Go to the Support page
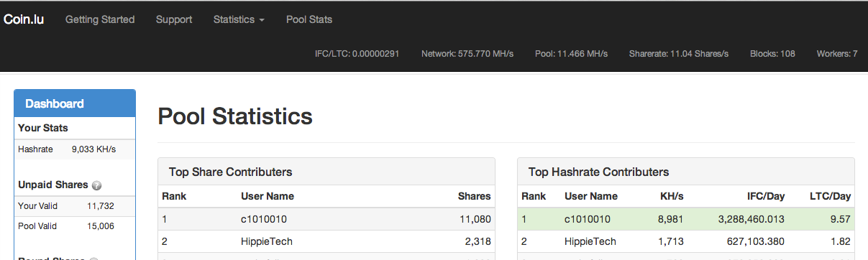Screen dimensions: 868x260 click(x=174, y=19)
